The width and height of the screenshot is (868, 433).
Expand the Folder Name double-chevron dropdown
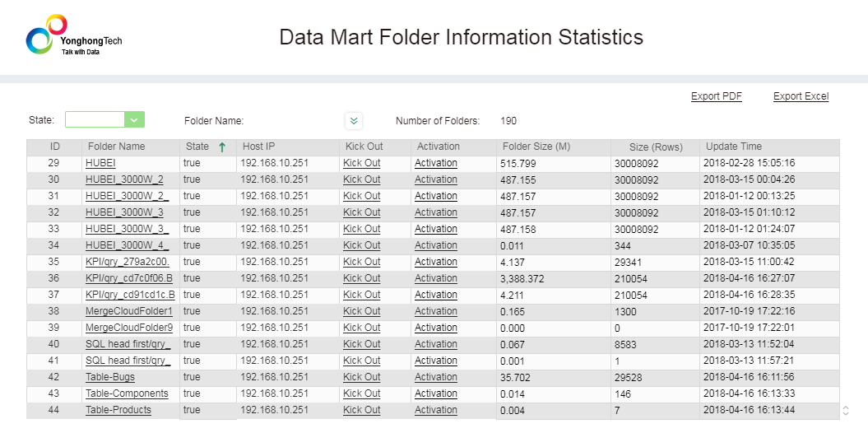354,121
